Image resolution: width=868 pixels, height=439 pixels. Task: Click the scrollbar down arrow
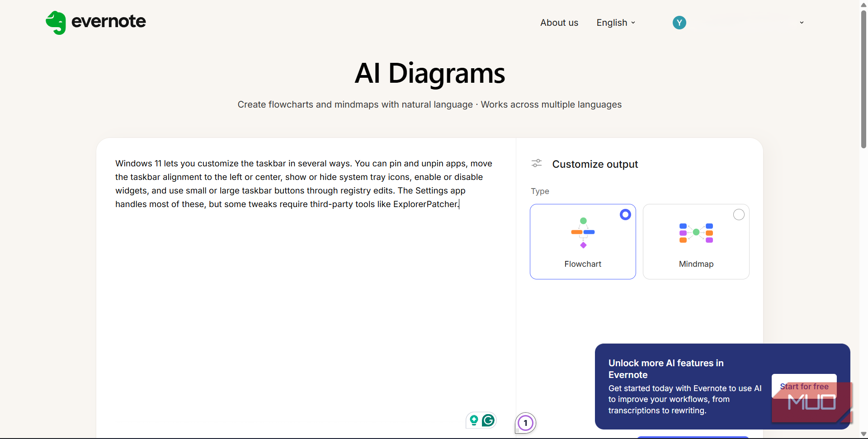click(863, 434)
